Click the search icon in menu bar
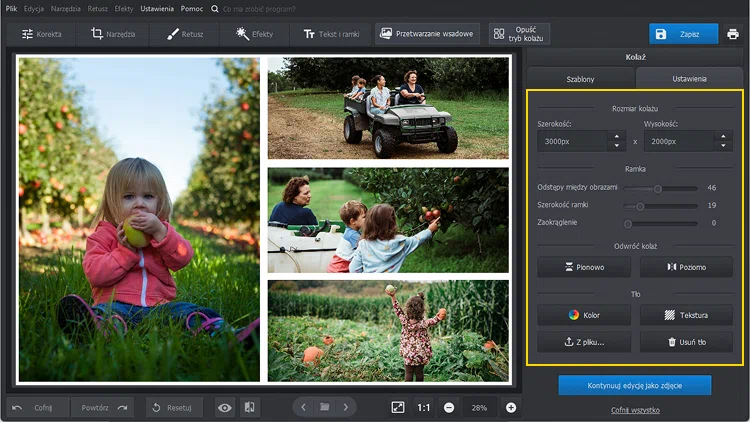 215,8
